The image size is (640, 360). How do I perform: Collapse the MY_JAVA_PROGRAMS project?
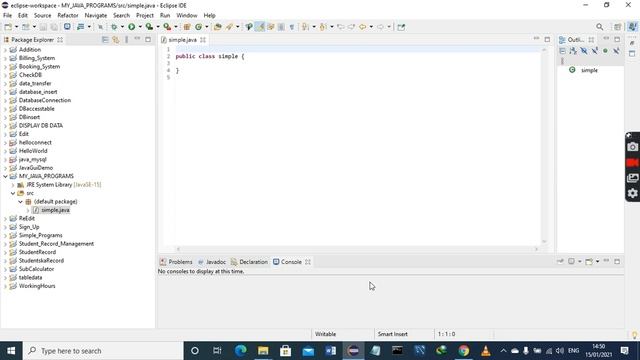click(x=5, y=176)
